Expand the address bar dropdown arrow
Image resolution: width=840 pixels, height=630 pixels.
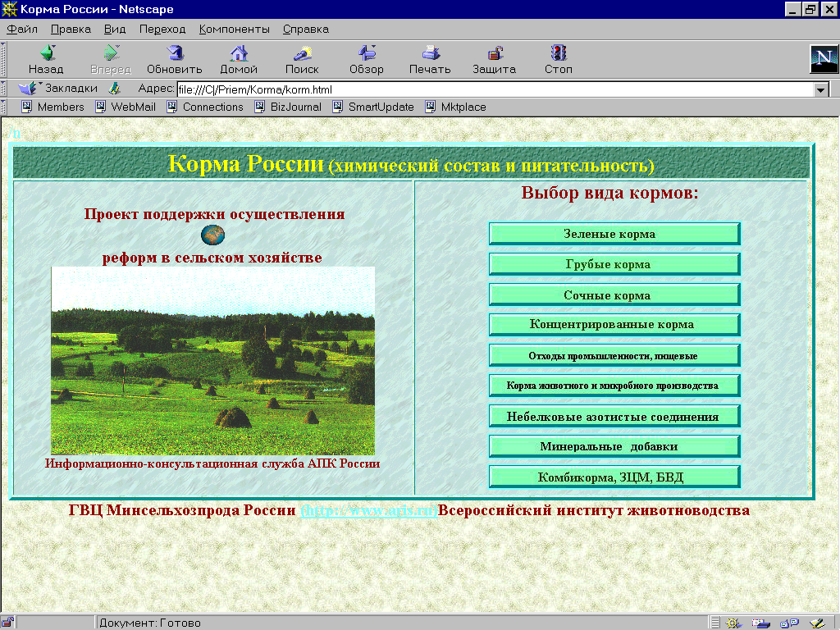(x=820, y=89)
